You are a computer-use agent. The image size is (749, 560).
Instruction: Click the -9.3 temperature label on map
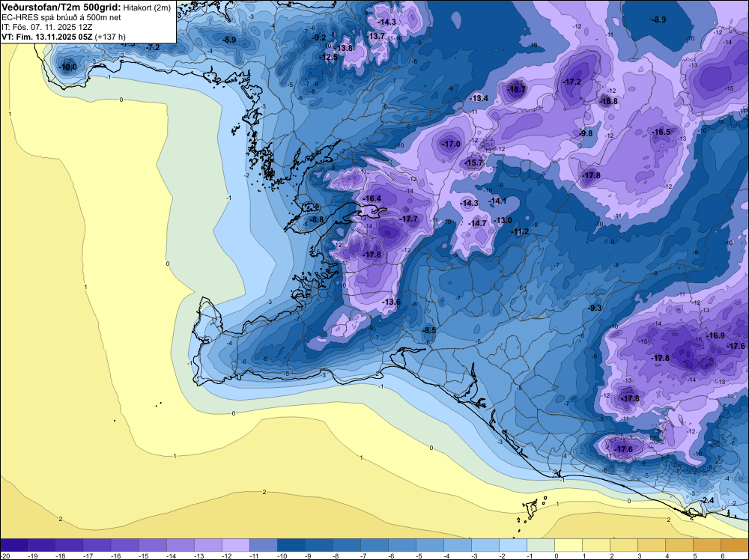[594, 308]
